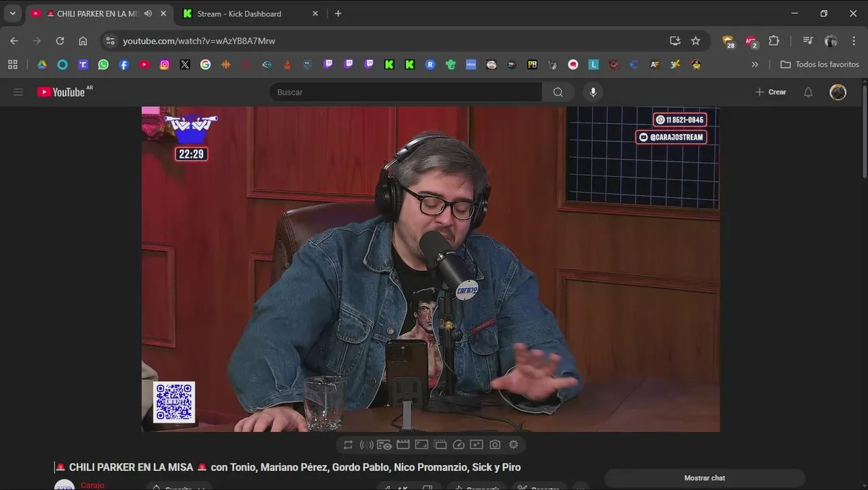Open YouTube notifications bell
The width and height of the screenshot is (868, 490).
click(808, 92)
